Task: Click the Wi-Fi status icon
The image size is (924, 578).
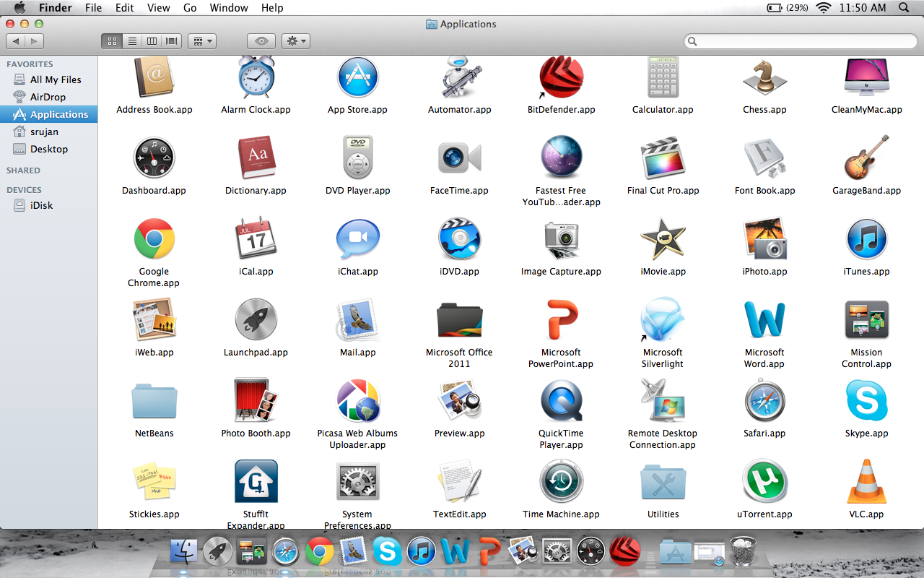Action: (x=824, y=8)
